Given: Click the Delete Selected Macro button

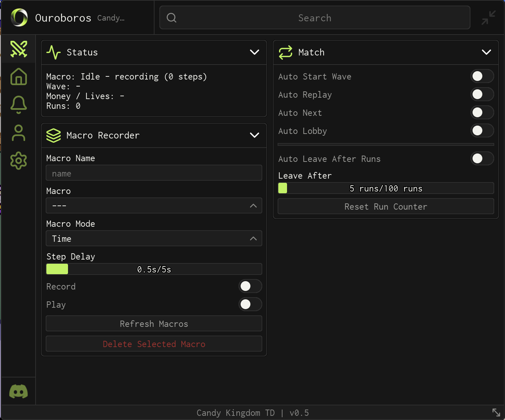Looking at the screenshot, I should tap(154, 344).
